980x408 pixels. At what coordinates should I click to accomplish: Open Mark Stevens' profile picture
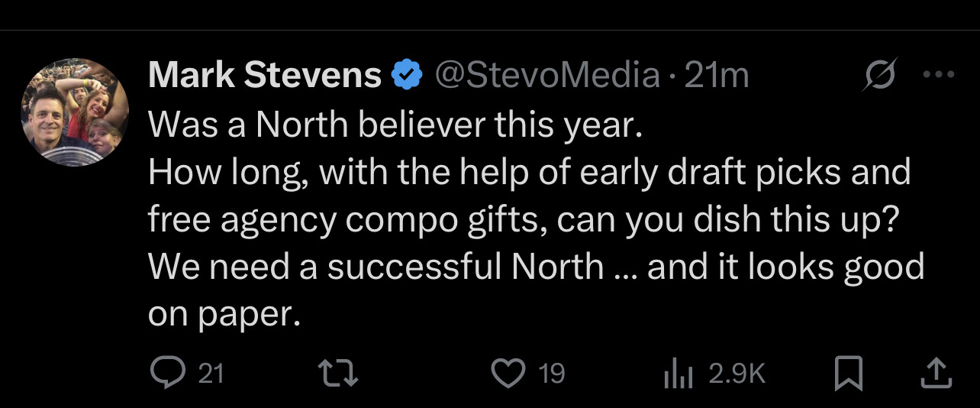74,112
